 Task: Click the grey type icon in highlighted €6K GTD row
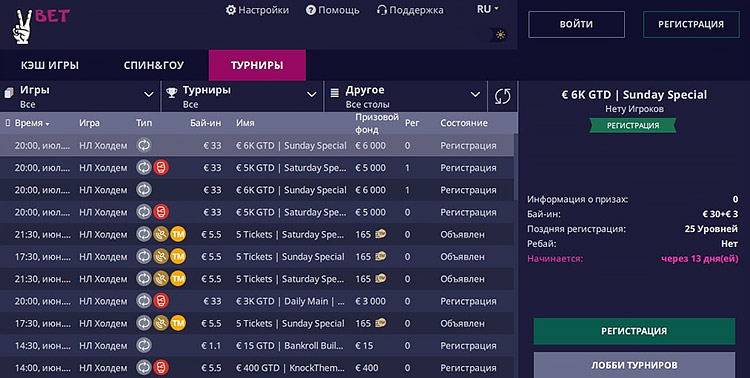coord(143,145)
